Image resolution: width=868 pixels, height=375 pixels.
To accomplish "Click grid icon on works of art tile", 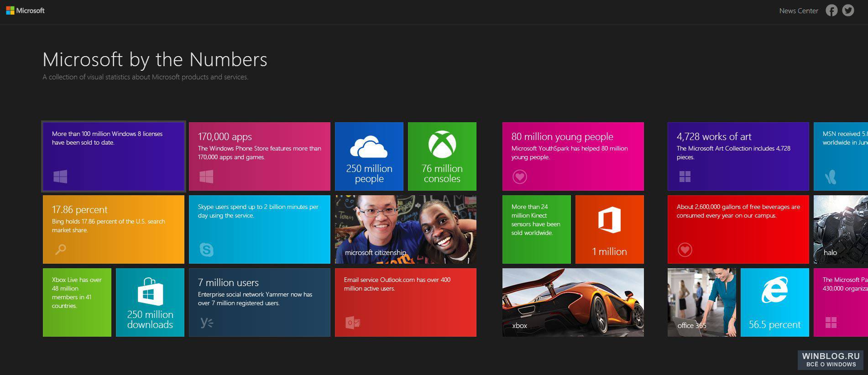I will 685,177.
